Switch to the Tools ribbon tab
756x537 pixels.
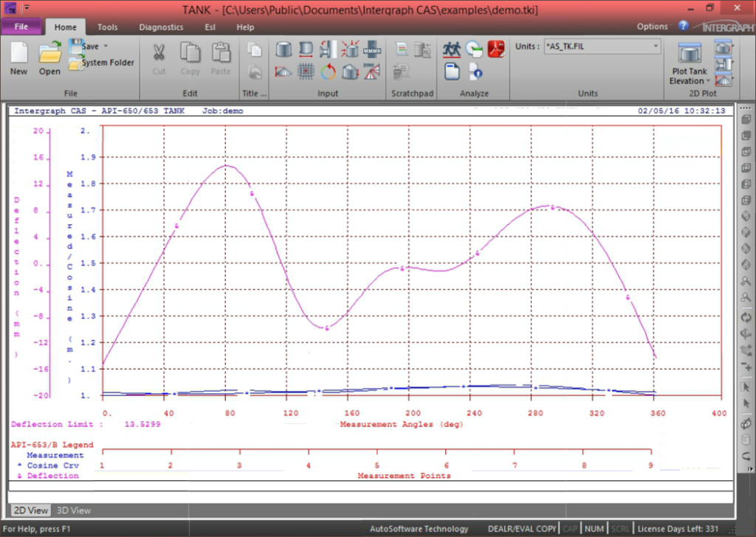tap(108, 27)
